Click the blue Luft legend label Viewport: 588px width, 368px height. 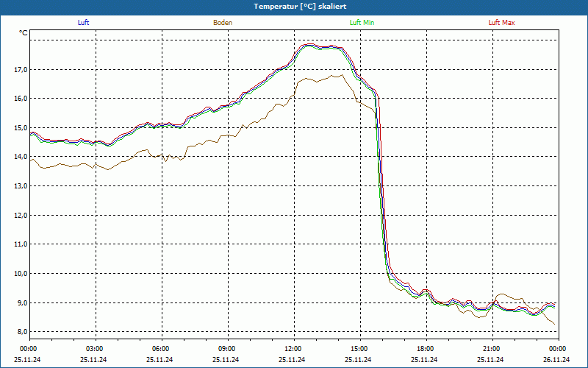[83, 23]
